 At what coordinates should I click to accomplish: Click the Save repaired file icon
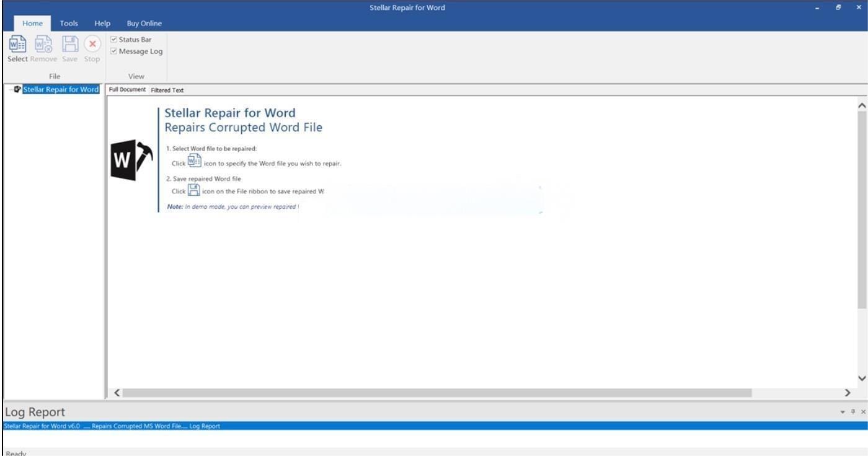70,45
